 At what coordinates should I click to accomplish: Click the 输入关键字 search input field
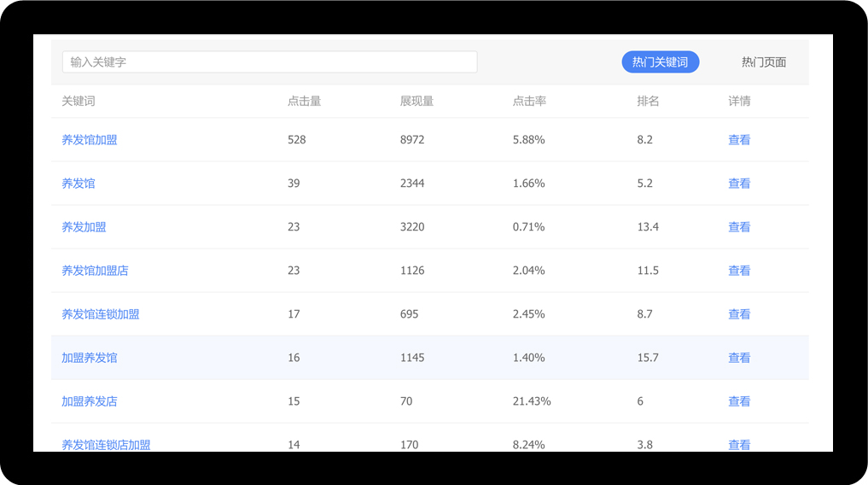click(x=269, y=62)
